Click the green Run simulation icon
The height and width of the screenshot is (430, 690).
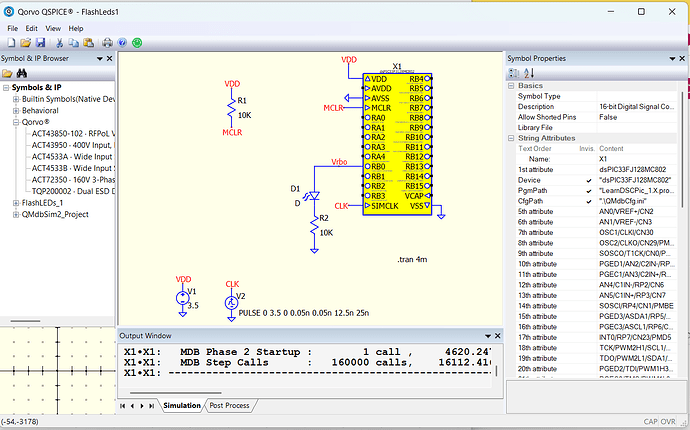(137, 43)
